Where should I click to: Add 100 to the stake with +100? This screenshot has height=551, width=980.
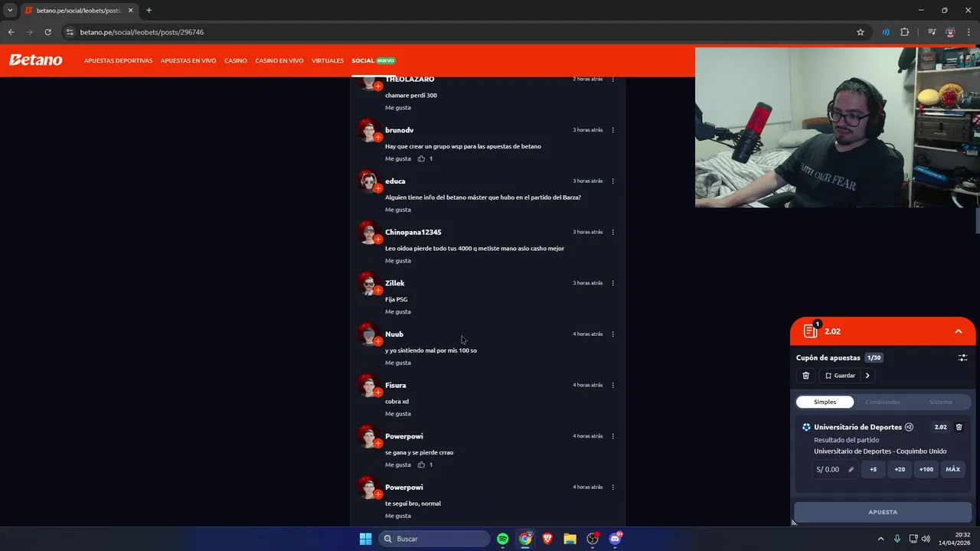tap(926, 470)
